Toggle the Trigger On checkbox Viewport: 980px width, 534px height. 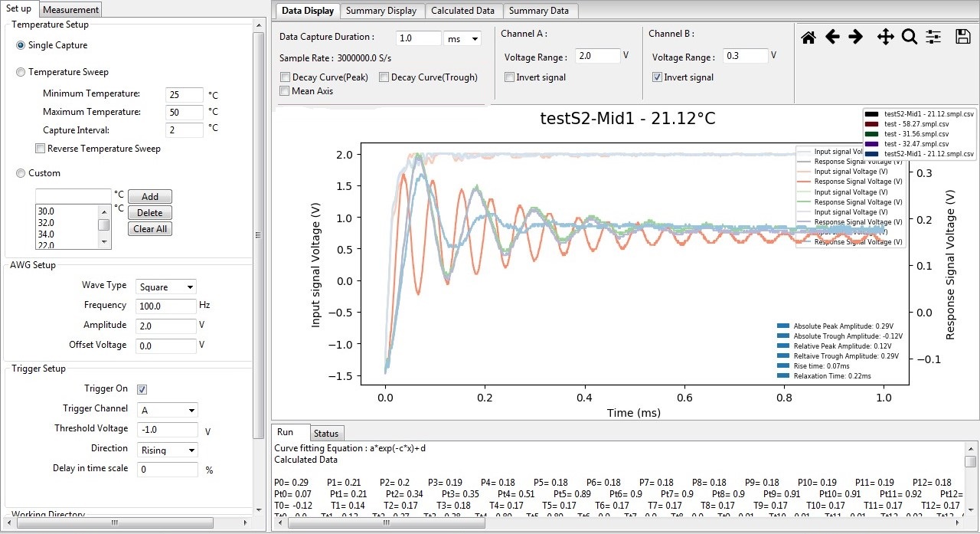tap(142, 389)
